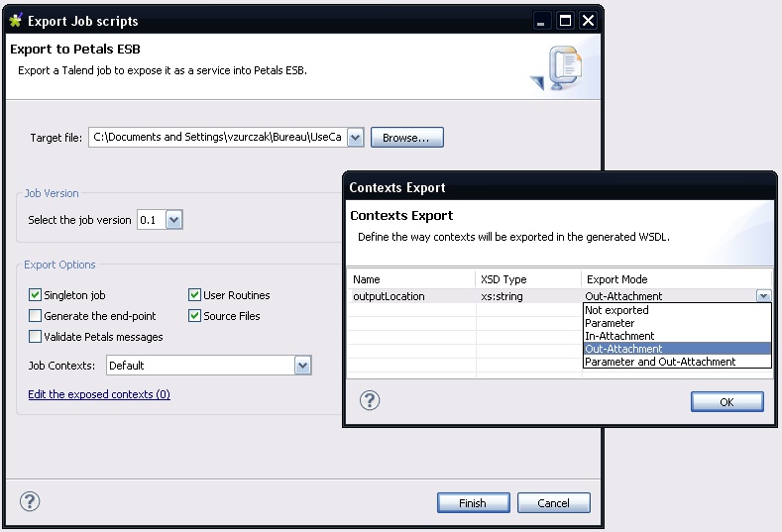
Task: Click the export wizard banner icon
Action: pos(553,69)
